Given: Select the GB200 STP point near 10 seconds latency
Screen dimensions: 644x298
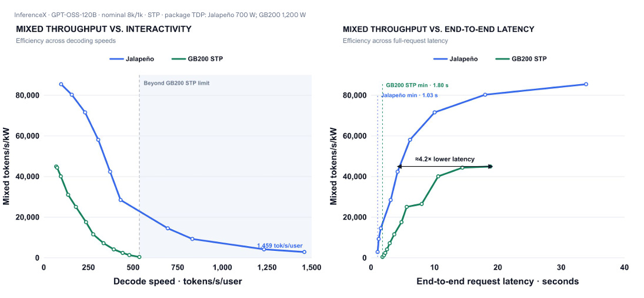Looking at the screenshot, I should point(438,176).
